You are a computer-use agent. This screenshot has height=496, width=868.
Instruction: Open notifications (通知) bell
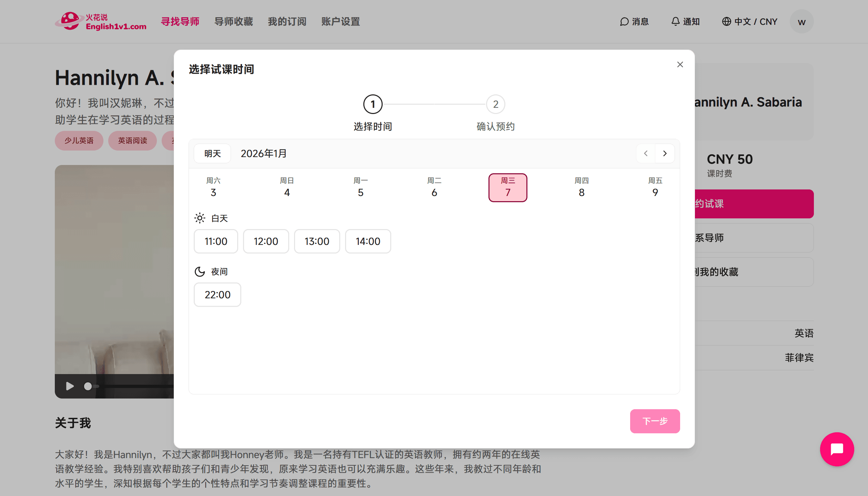pyautogui.click(x=685, y=22)
